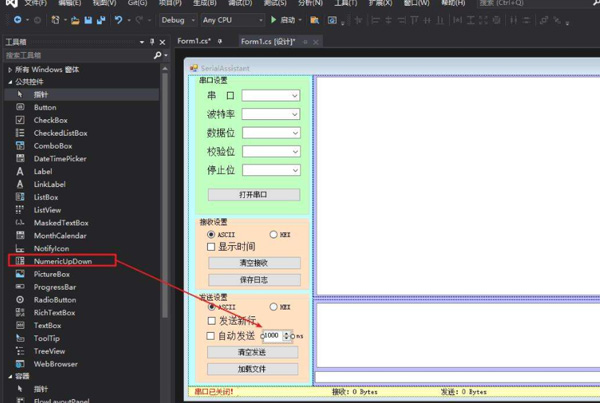Expand the 所有 Windows 窗体 toolbox group

tap(10, 70)
